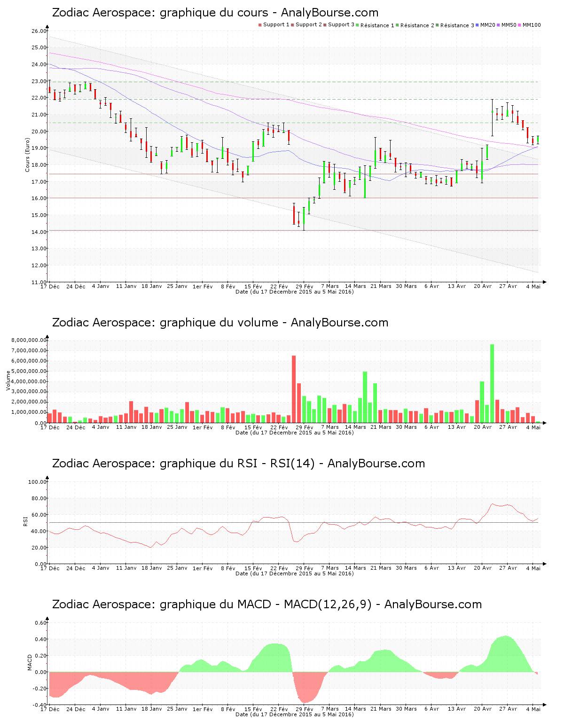The height and width of the screenshot is (728, 564).
Task: Click the date range caption under price chart
Action: tap(295, 292)
